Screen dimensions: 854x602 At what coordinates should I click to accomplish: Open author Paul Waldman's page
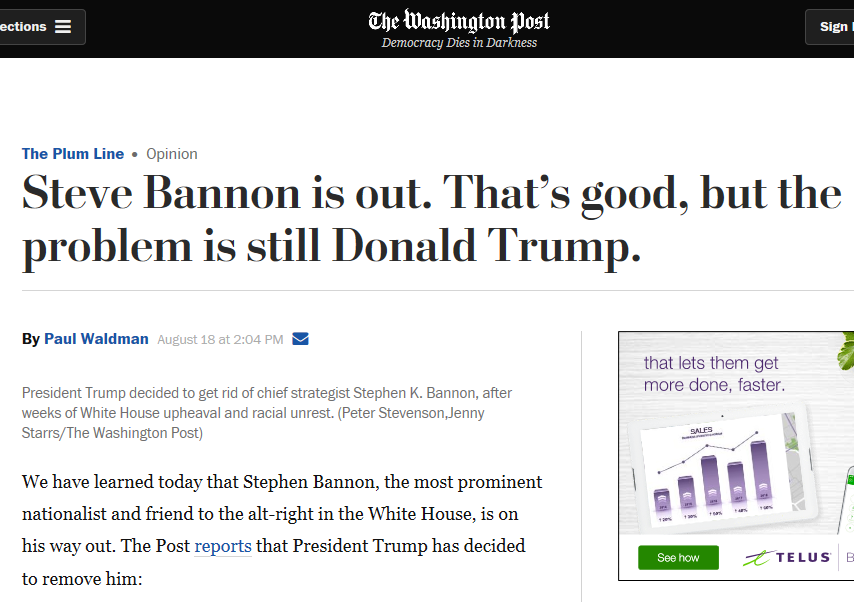tap(96, 339)
